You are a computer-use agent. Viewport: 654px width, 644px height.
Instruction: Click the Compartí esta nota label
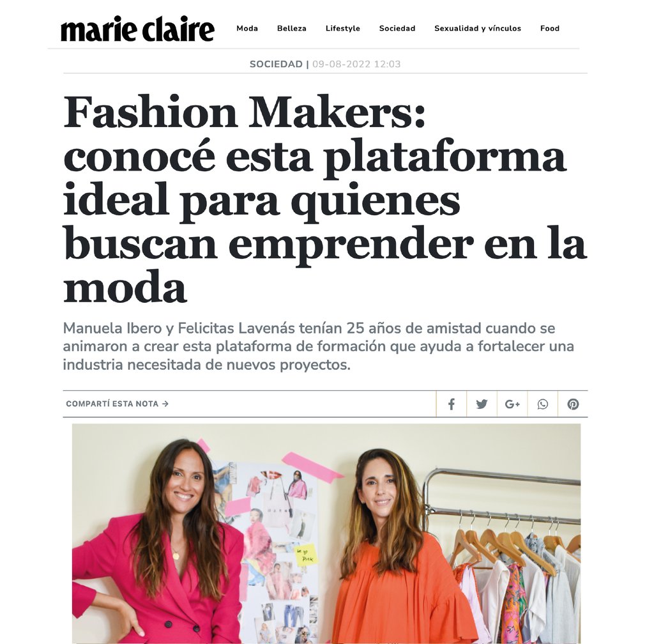click(x=112, y=404)
